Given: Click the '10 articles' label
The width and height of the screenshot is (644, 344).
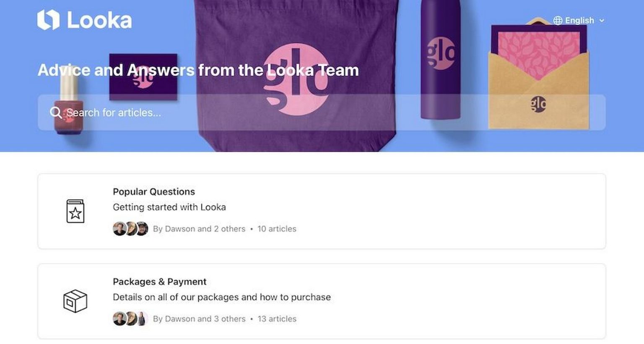Looking at the screenshot, I should pos(277,229).
